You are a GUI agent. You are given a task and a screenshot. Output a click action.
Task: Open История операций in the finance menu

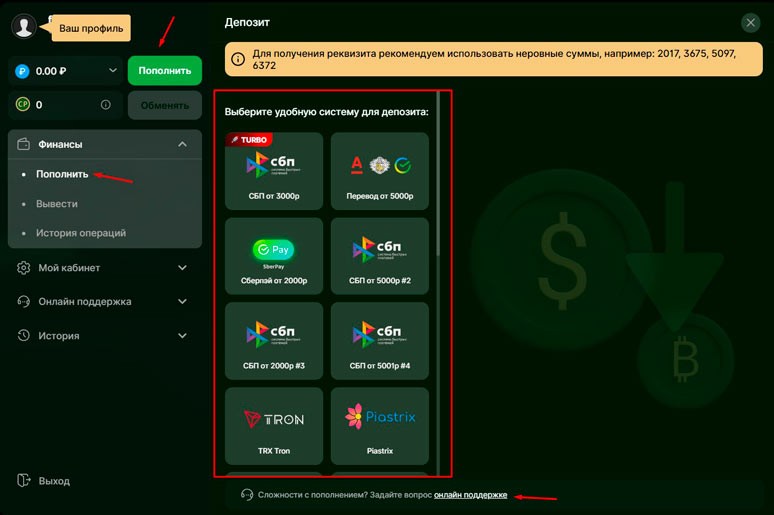[x=81, y=233]
